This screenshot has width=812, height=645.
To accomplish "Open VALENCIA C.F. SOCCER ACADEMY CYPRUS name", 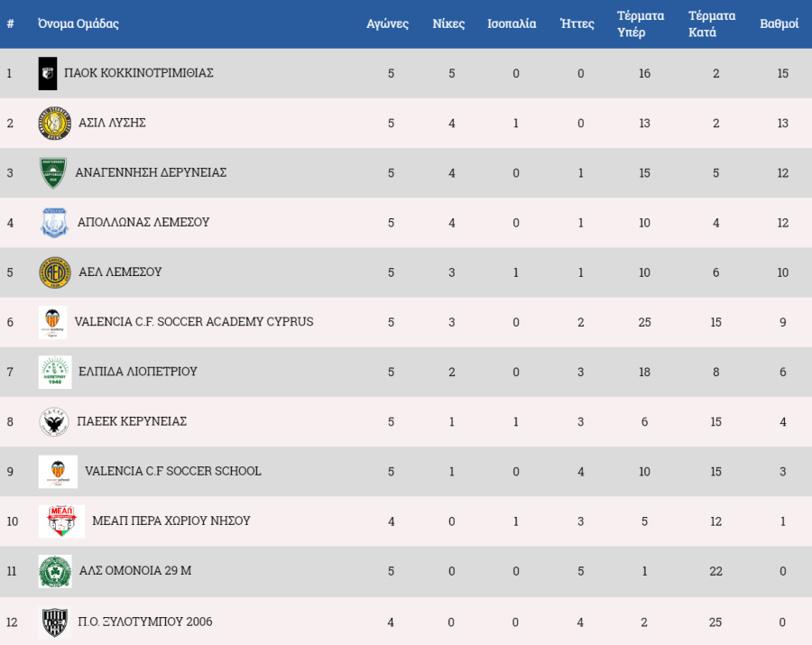I will click(194, 321).
